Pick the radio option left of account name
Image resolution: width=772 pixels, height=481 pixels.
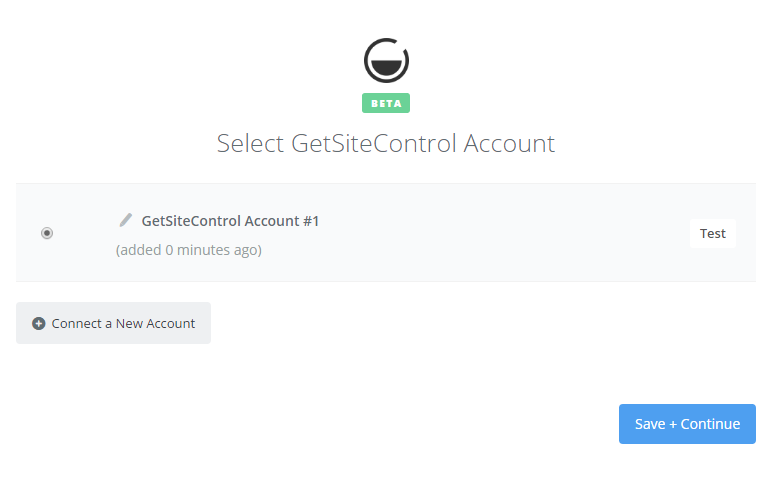[x=47, y=233]
